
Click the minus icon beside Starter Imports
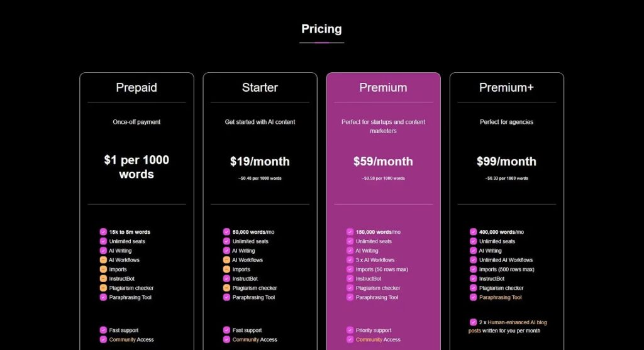click(226, 270)
